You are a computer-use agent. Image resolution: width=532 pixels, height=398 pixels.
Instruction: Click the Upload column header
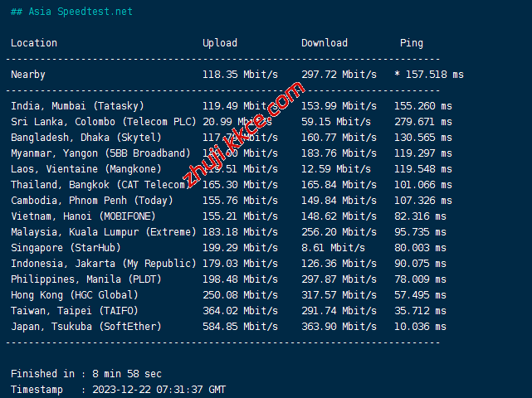(x=219, y=43)
